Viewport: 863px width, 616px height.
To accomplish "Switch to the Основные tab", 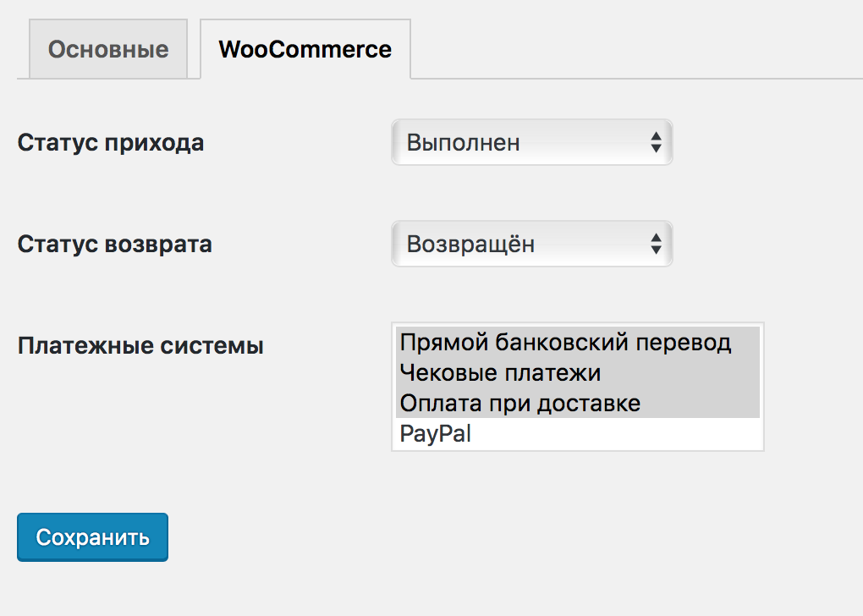I will [x=108, y=49].
